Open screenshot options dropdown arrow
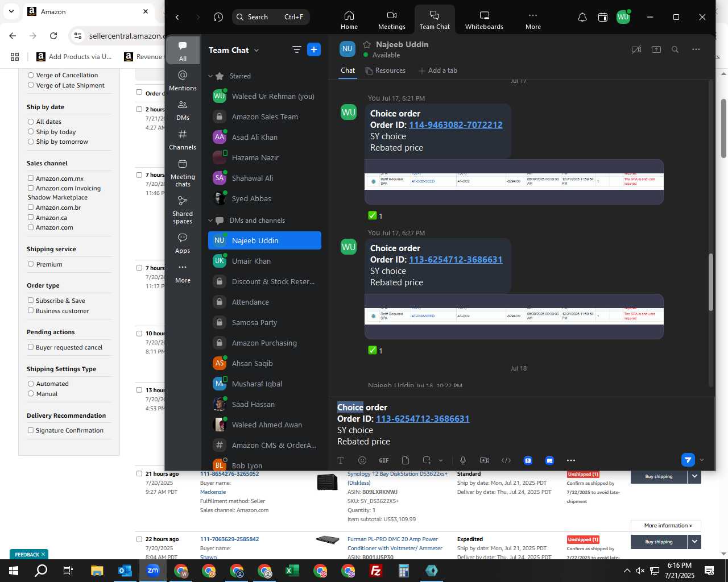 (x=441, y=460)
